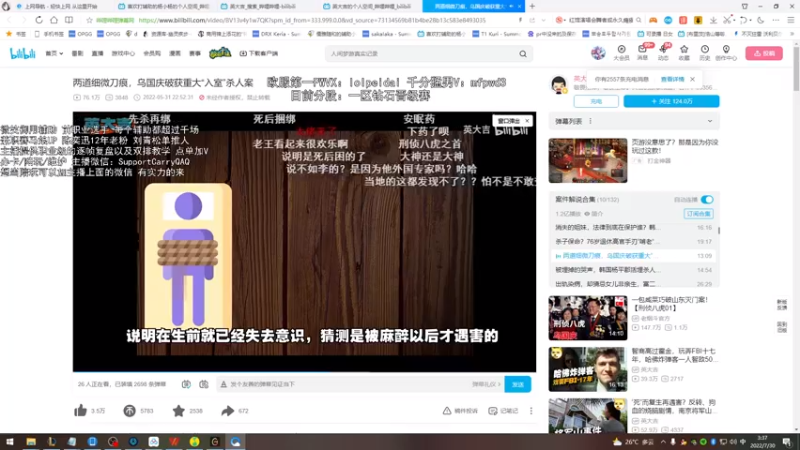Open 游戏中心 in bilibili navigation
The height and width of the screenshot is (450, 800).
tap(123, 53)
